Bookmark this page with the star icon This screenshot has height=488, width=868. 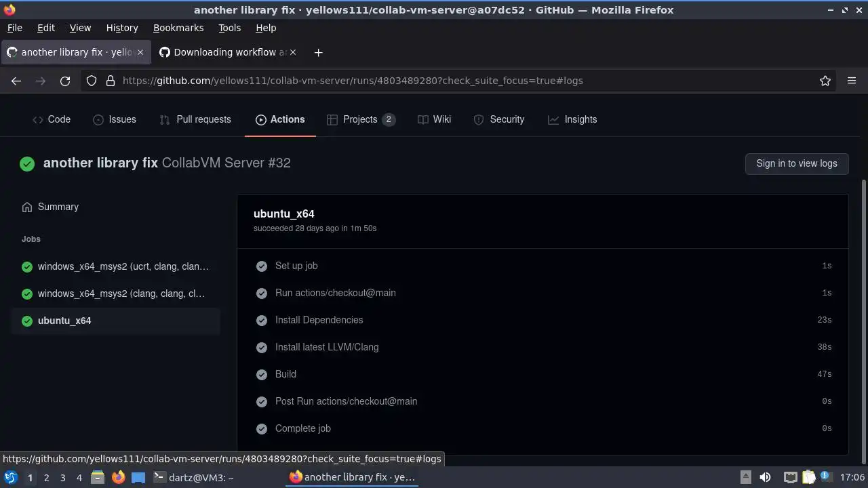click(825, 81)
